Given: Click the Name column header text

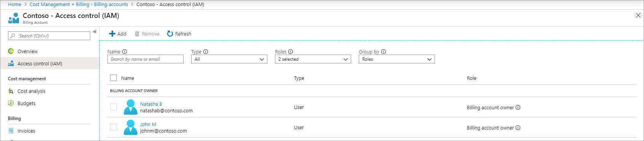Looking at the screenshot, I should (128, 78).
